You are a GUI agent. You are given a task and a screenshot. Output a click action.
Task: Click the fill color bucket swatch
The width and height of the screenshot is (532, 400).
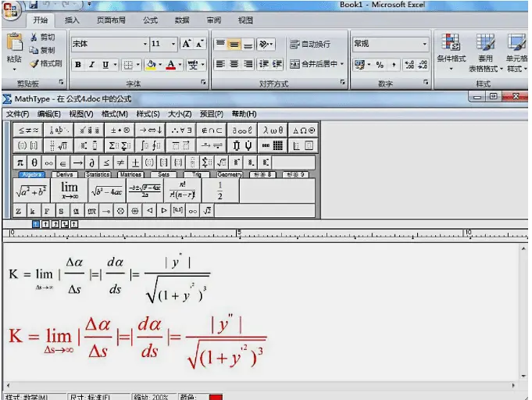(x=151, y=65)
